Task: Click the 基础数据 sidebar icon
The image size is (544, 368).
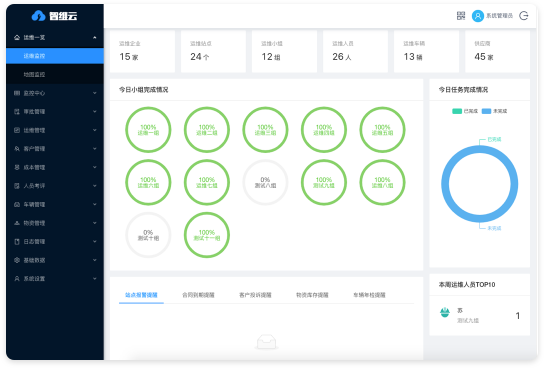Action: point(17,260)
